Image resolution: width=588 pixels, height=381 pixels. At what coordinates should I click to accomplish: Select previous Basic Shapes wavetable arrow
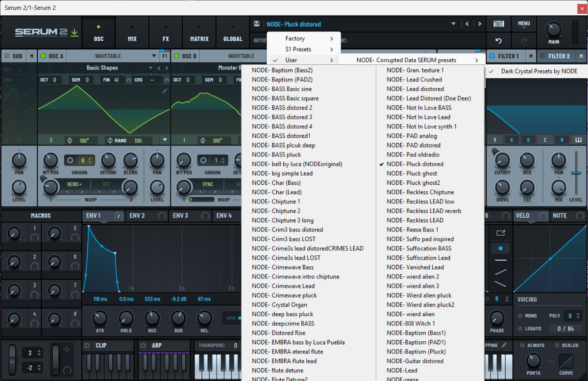(x=159, y=68)
